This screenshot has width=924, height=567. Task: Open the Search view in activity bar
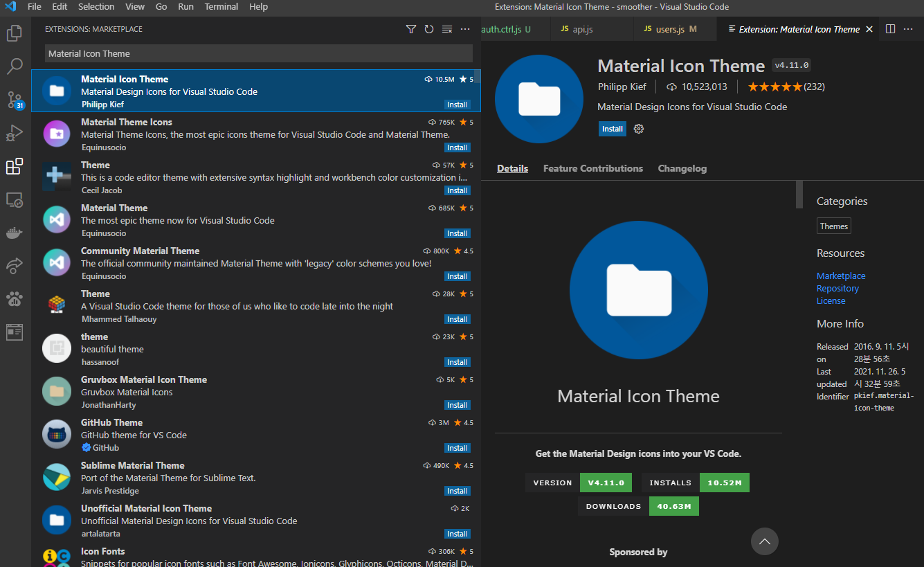15,66
